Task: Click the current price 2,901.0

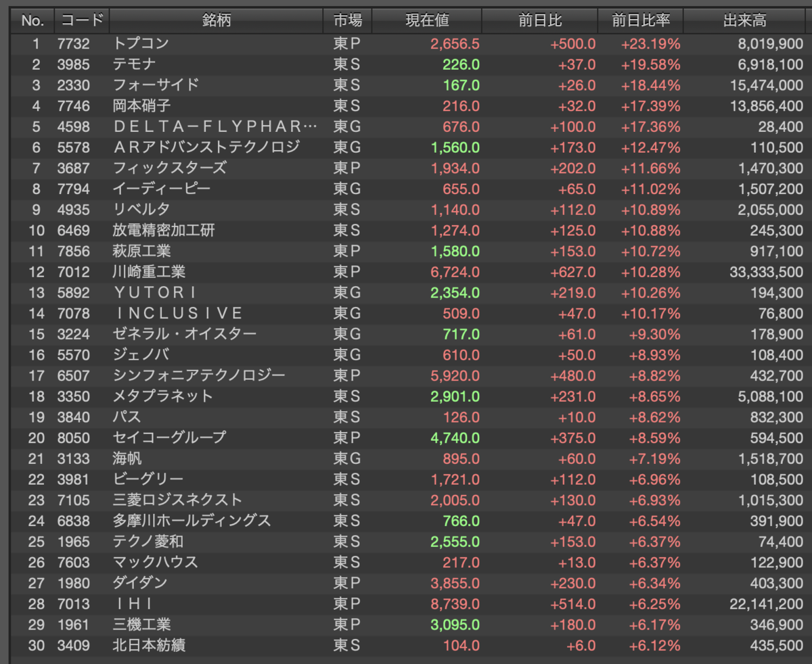Action: [x=455, y=397]
